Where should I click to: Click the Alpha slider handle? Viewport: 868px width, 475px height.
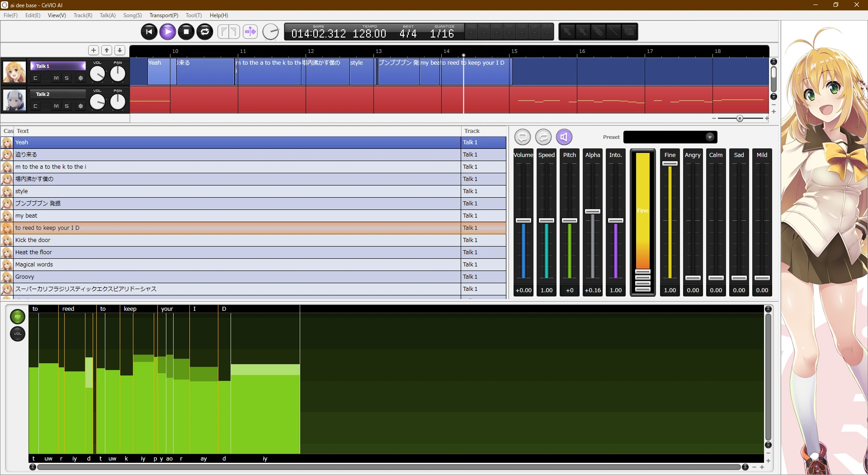point(593,211)
